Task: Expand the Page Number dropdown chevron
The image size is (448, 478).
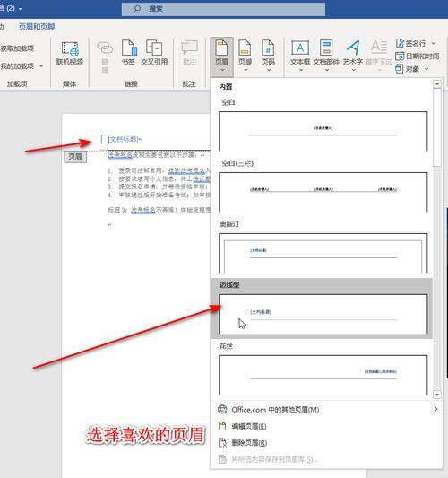Action: 269,70
